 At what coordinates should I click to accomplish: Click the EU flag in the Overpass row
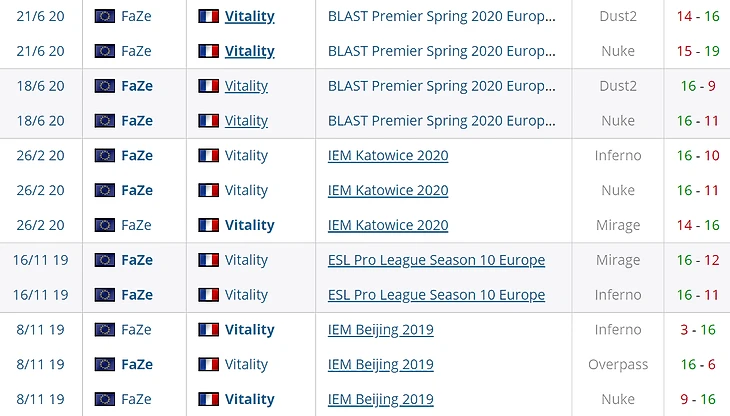point(104,365)
